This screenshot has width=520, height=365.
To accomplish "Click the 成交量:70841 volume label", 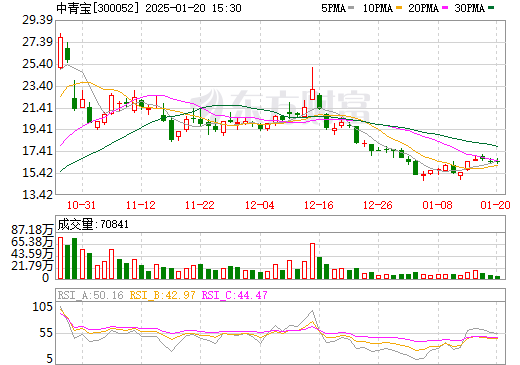I will point(93,224).
